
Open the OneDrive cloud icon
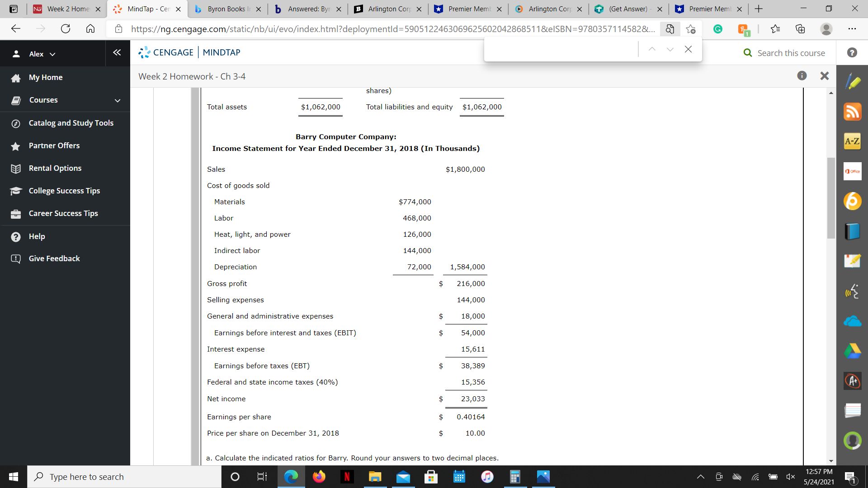(x=852, y=321)
